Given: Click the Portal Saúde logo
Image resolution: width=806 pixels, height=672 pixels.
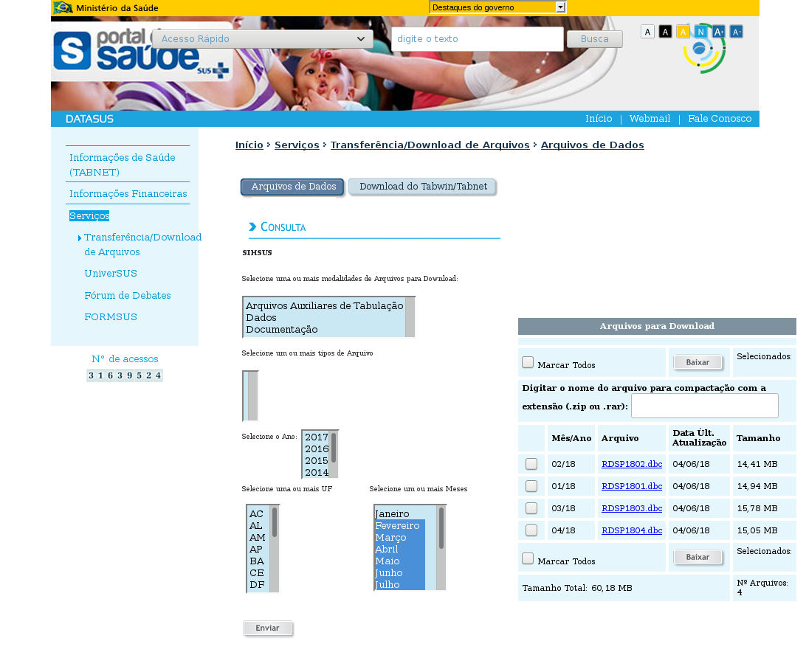Looking at the screenshot, I should pos(142,53).
